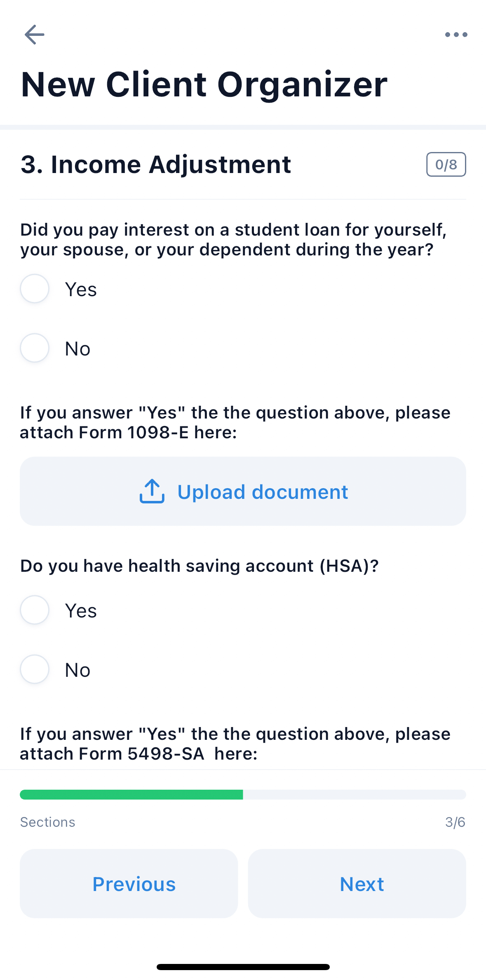The image size is (486, 980).
Task: Click the student loan interest question text
Action: [x=233, y=240]
